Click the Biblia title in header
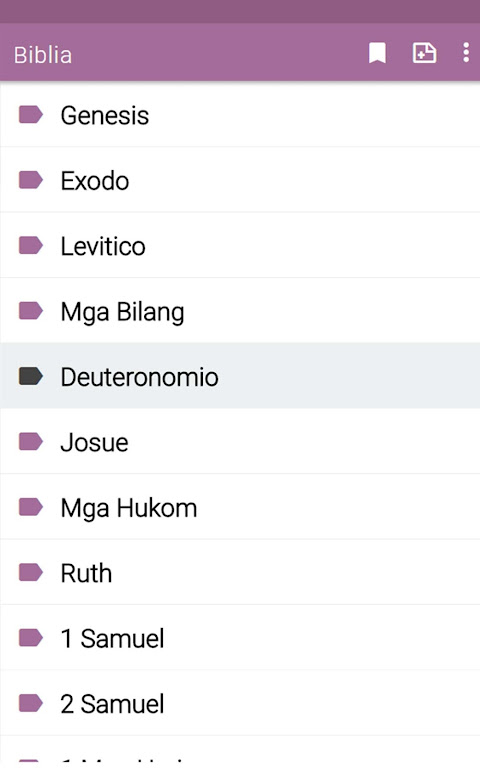 click(43, 55)
